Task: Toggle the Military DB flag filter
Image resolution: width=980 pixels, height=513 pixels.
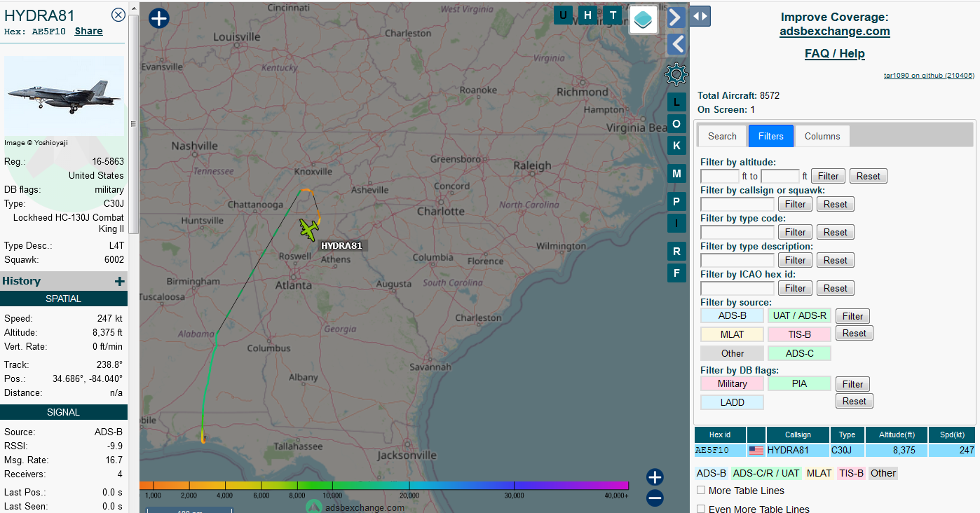Action: click(733, 383)
